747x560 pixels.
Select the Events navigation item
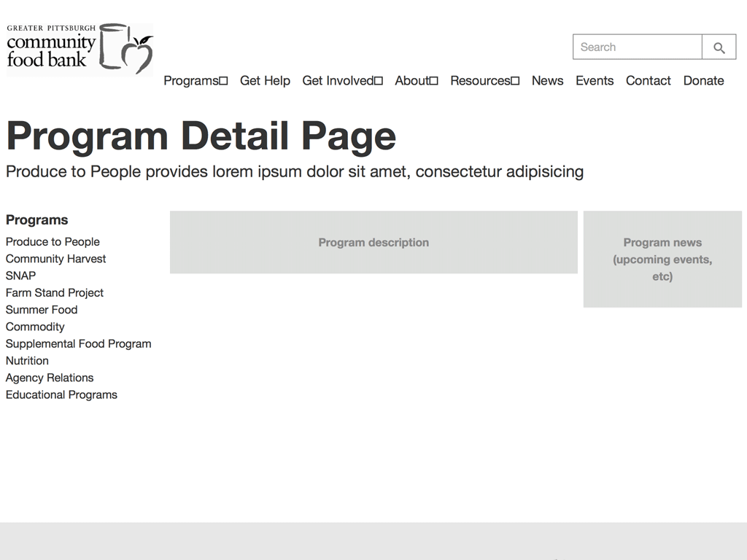click(594, 81)
